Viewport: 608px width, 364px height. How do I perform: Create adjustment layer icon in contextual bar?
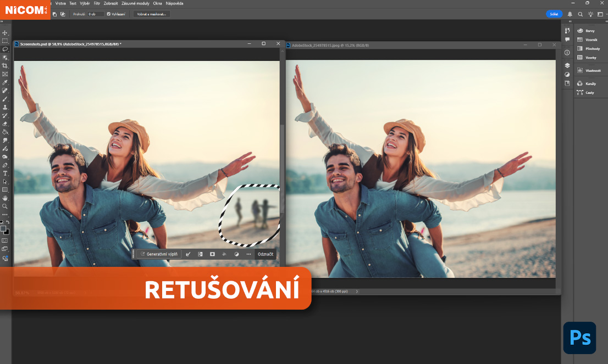click(236, 254)
